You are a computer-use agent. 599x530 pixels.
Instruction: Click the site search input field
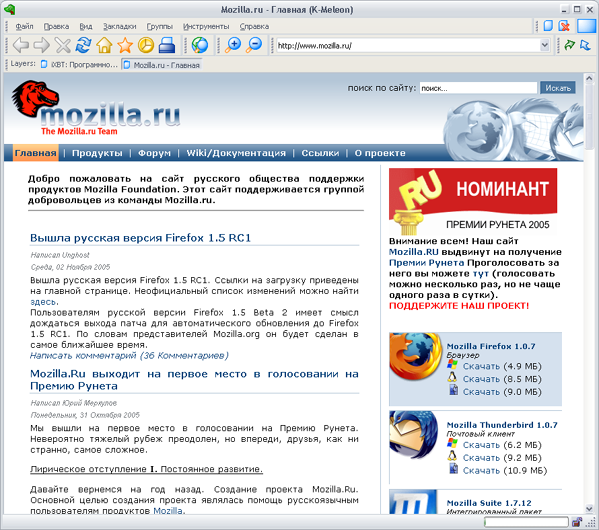click(x=478, y=88)
